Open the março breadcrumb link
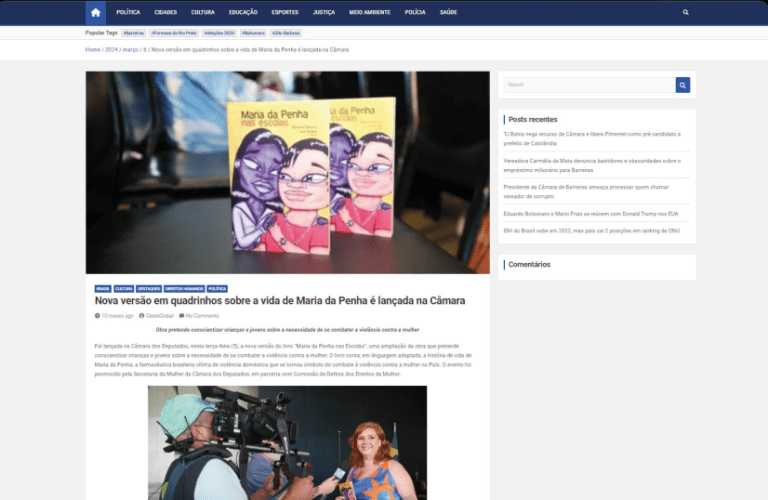This screenshot has width=768, height=500. (131, 49)
